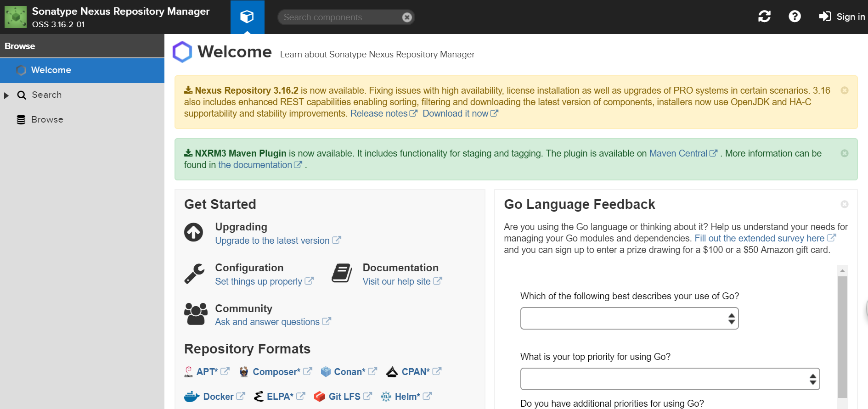
Task: Click the Search magnifier icon in sidebar
Action: [22, 95]
